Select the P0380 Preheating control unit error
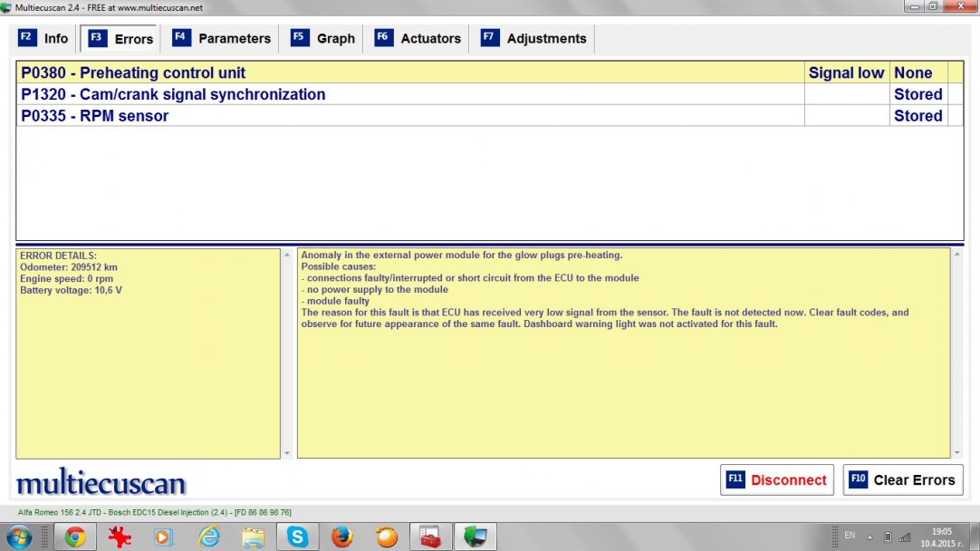Screen dimensions: 980x551 pos(408,72)
